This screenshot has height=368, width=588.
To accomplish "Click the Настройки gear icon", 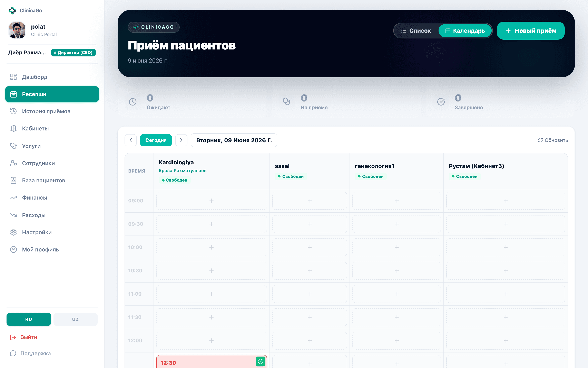I will [13, 232].
